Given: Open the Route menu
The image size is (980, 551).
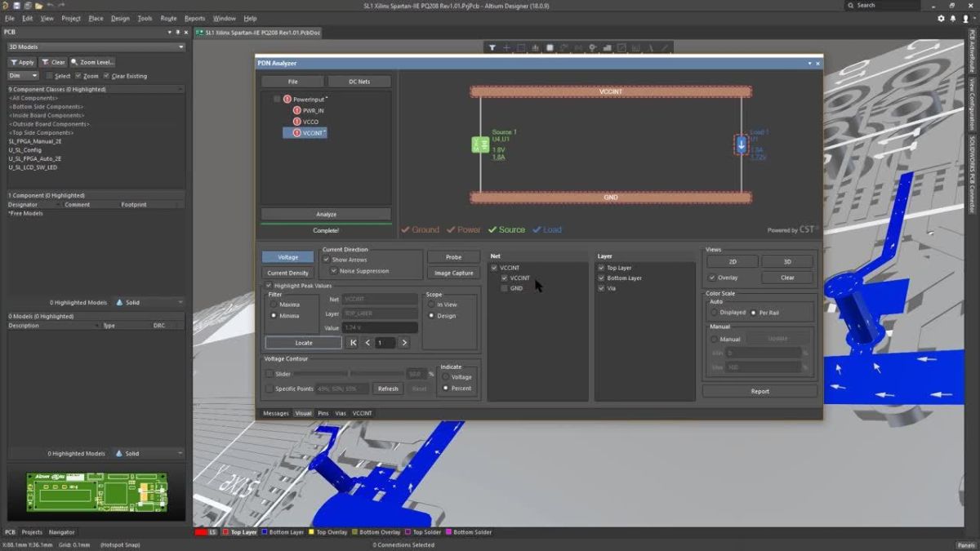Looking at the screenshot, I should click(x=168, y=17).
